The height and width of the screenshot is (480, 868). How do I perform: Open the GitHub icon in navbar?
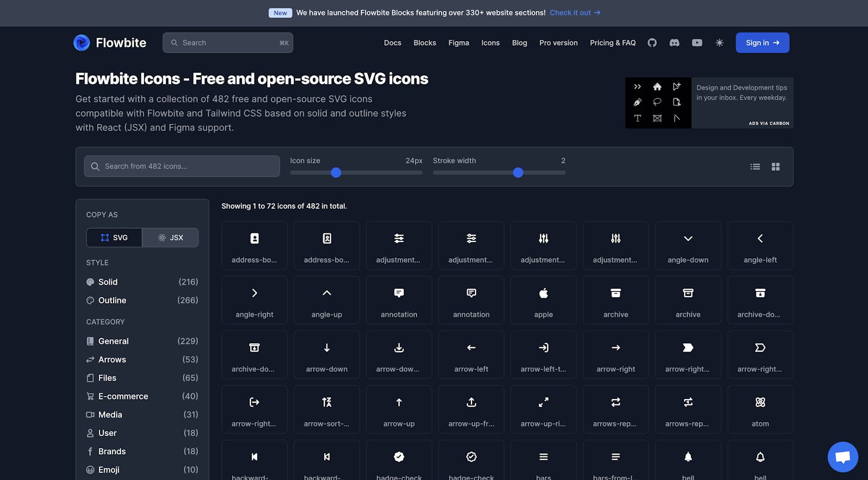(x=652, y=43)
